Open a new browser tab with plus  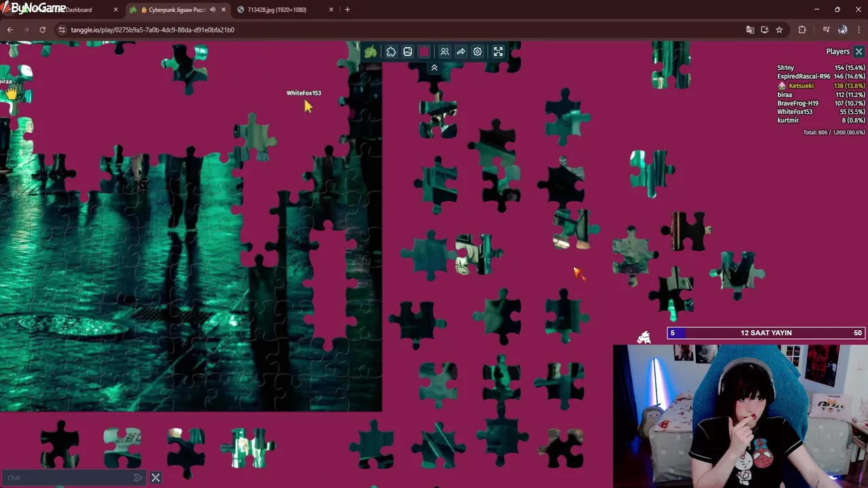tap(347, 9)
